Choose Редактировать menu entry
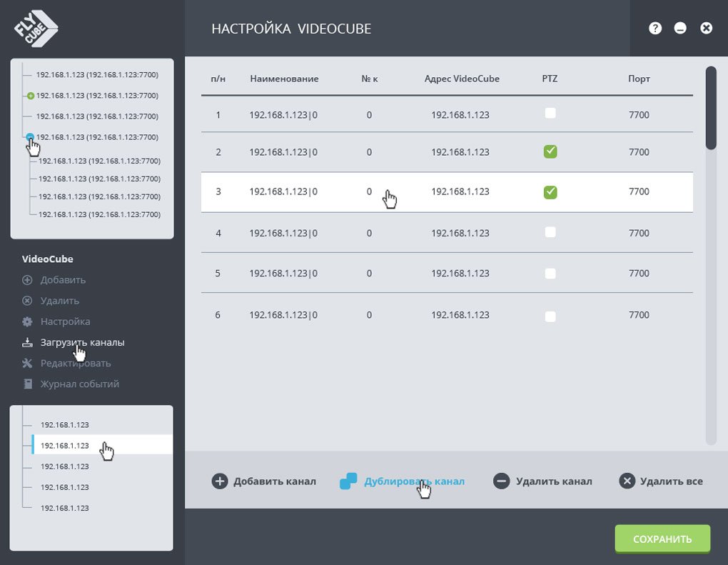This screenshot has height=565, width=728. pos(75,363)
